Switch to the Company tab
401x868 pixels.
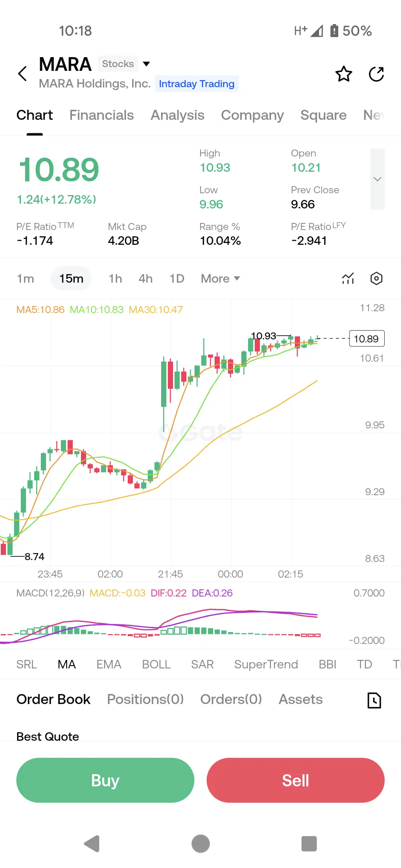point(252,115)
